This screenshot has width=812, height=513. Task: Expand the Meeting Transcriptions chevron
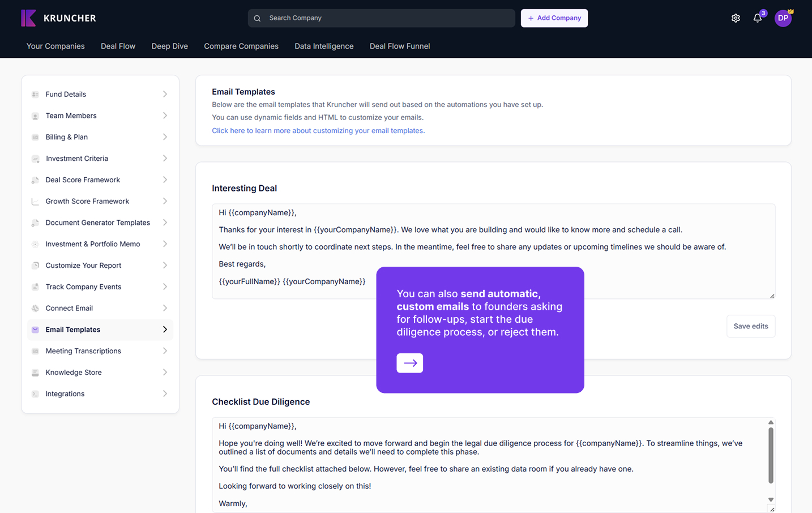(x=165, y=351)
